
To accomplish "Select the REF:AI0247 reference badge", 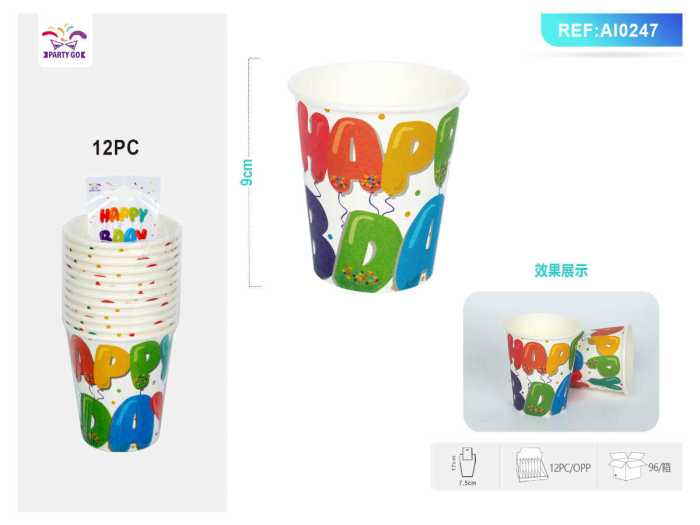I will (x=612, y=30).
